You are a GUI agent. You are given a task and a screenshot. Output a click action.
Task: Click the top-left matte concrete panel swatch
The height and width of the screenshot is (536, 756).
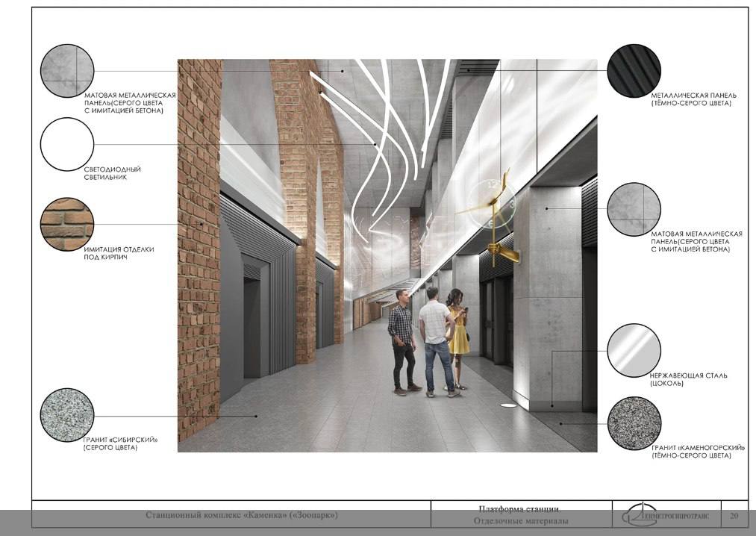click(x=67, y=71)
